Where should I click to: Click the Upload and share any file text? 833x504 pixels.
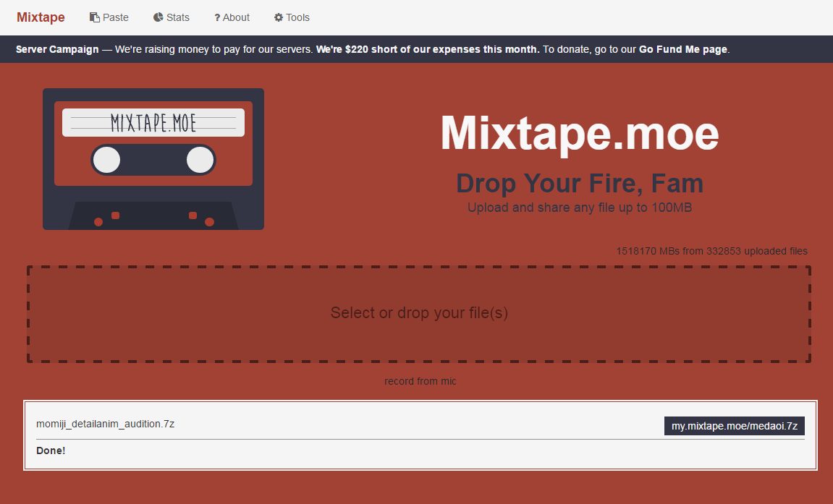click(580, 208)
